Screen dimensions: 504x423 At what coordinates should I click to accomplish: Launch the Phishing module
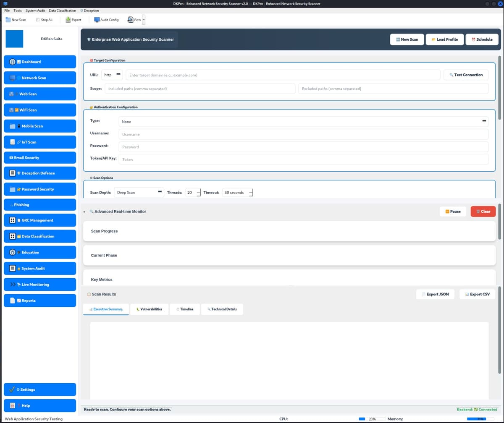[40, 204]
